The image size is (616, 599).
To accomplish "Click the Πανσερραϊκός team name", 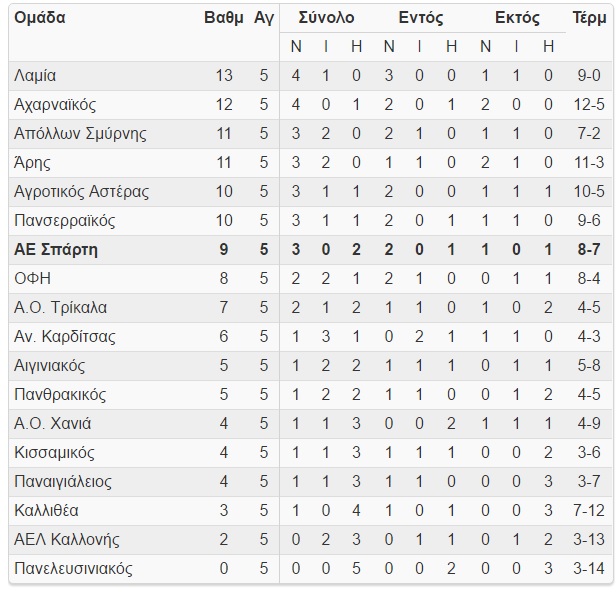I will [64, 220].
